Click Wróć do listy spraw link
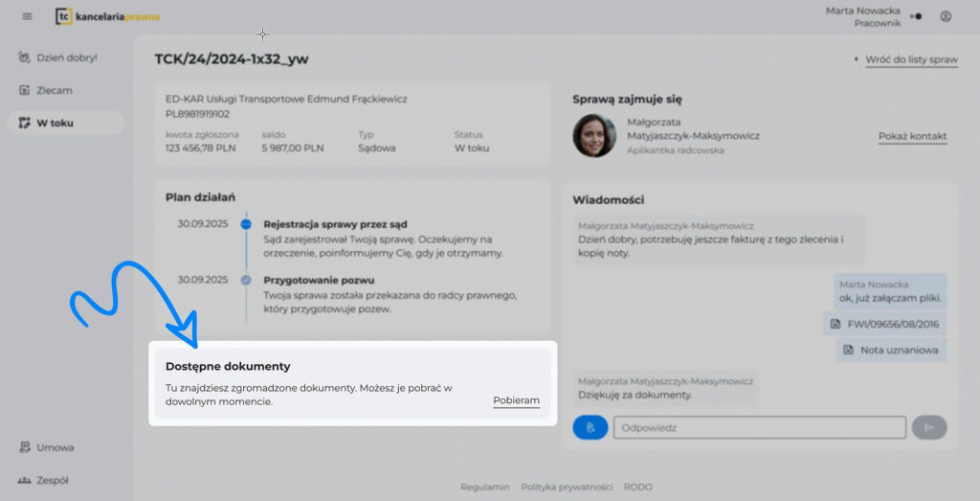The image size is (980, 501). [x=910, y=59]
